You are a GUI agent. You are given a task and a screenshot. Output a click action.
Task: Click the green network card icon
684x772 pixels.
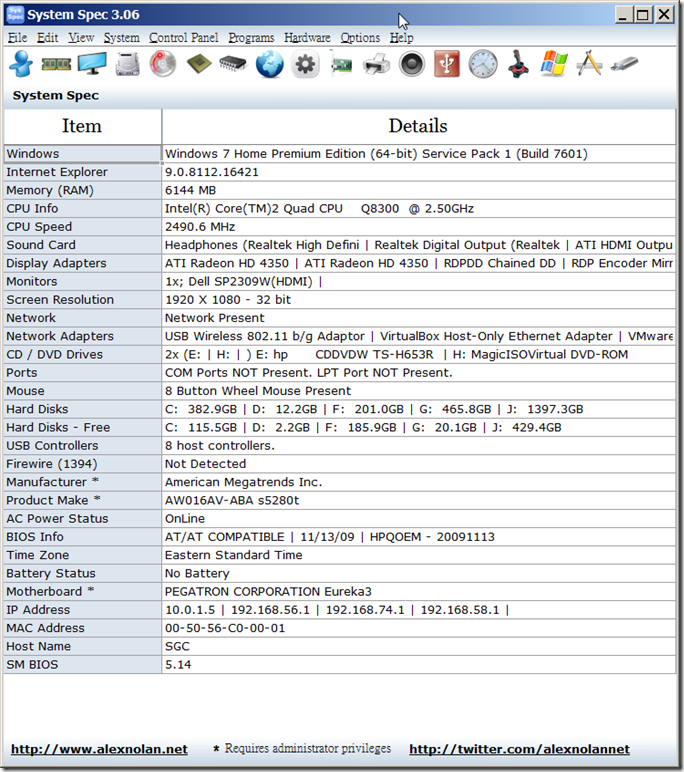341,65
